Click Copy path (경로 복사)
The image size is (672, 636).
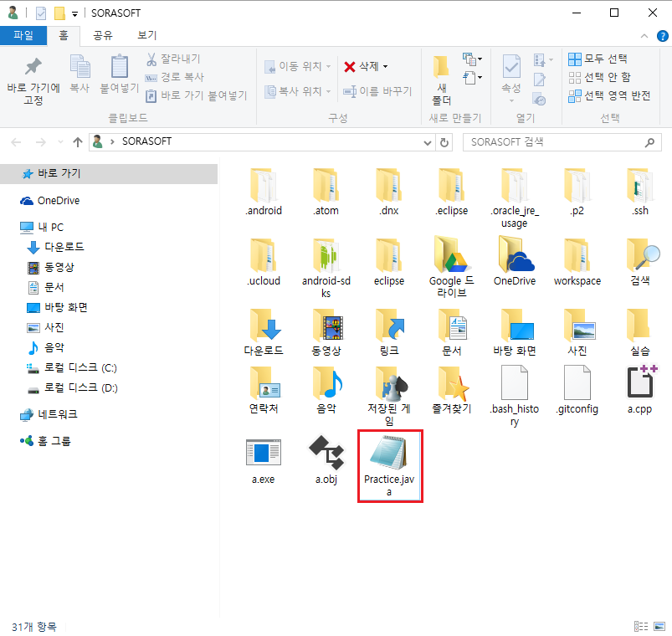[174, 78]
